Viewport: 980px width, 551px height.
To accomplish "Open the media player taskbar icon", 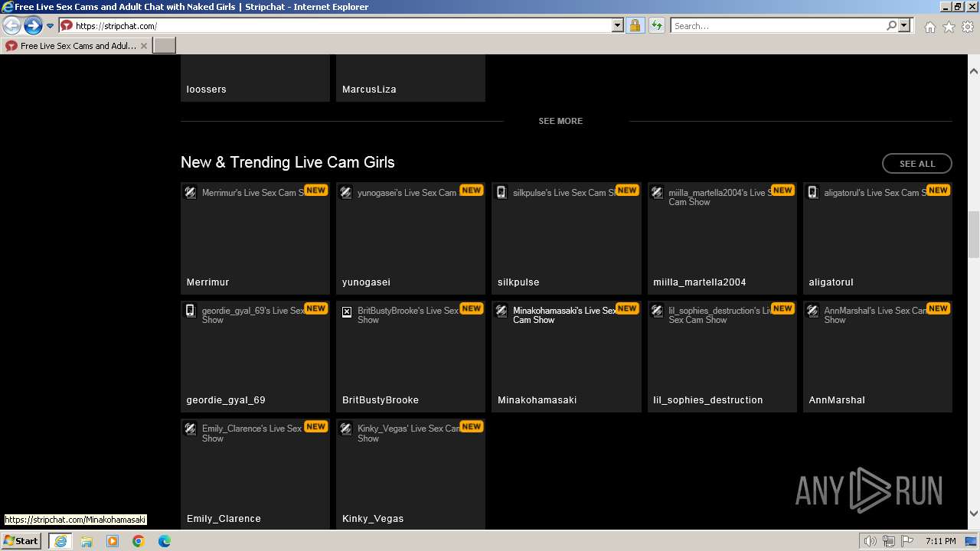I will coord(113,541).
